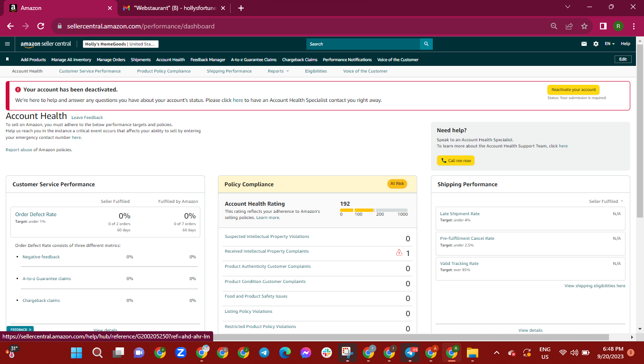The image size is (644, 364).
Task: Open the EN language dropdown
Action: (609, 44)
